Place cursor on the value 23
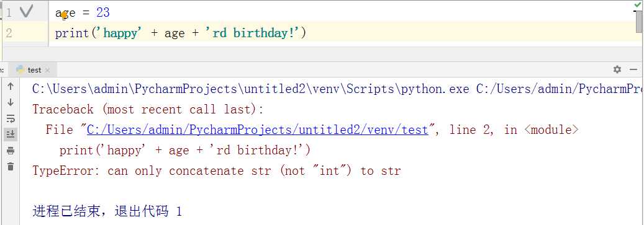 click(x=102, y=12)
